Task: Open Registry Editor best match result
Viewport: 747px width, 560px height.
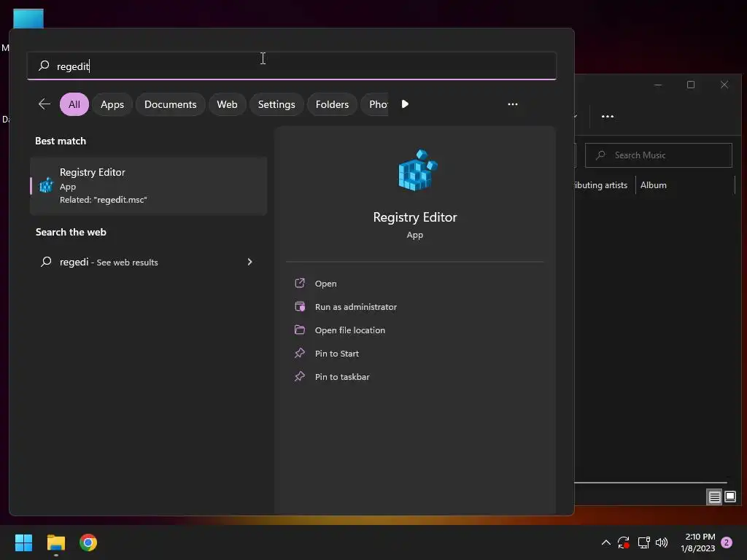Action: click(149, 186)
